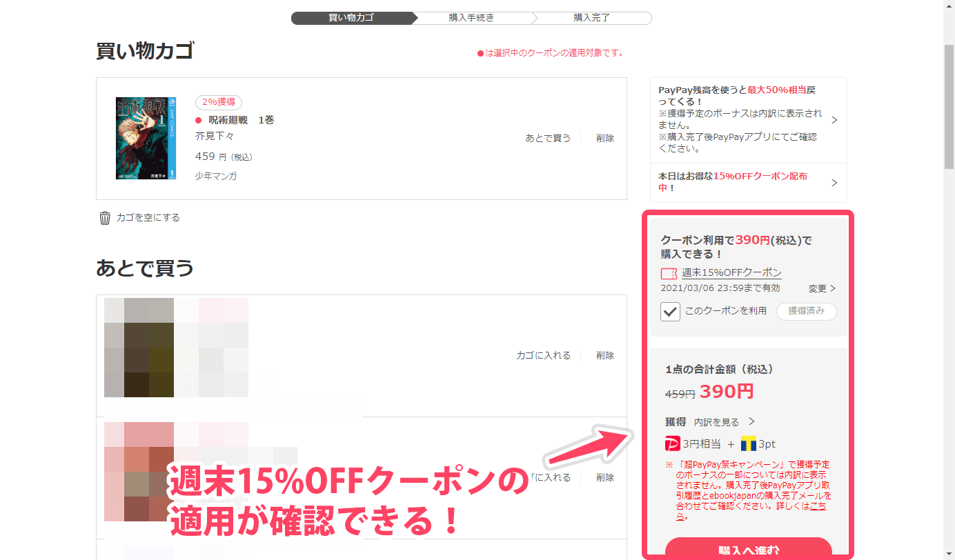This screenshot has height=560, width=955.
Task: Click the T-point icon next to 3pt
Action: click(749, 443)
